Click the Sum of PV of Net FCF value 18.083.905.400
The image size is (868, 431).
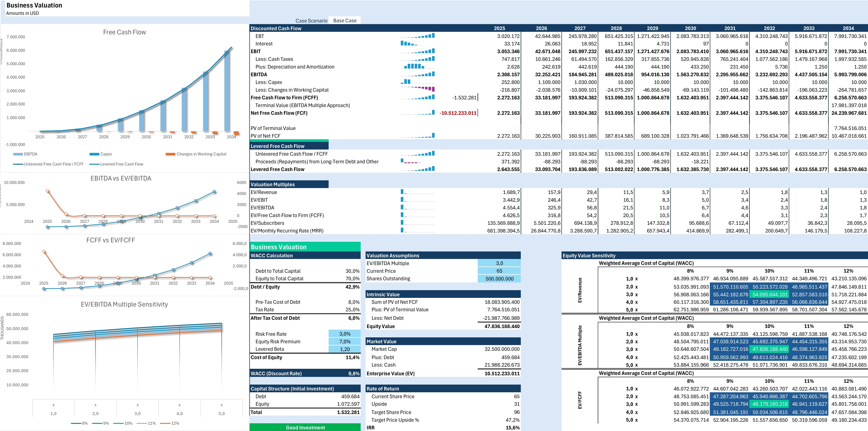pyautogui.click(x=502, y=302)
